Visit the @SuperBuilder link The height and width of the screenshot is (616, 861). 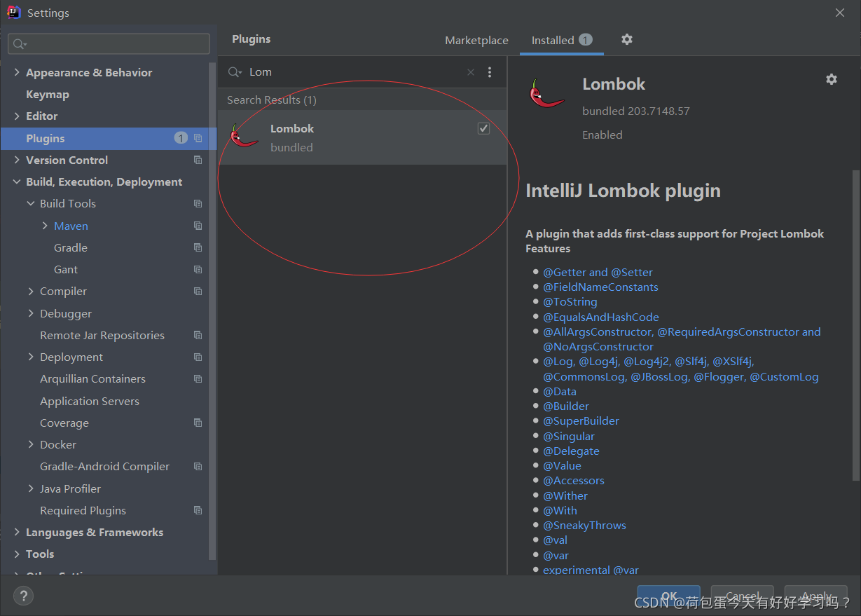coord(581,420)
